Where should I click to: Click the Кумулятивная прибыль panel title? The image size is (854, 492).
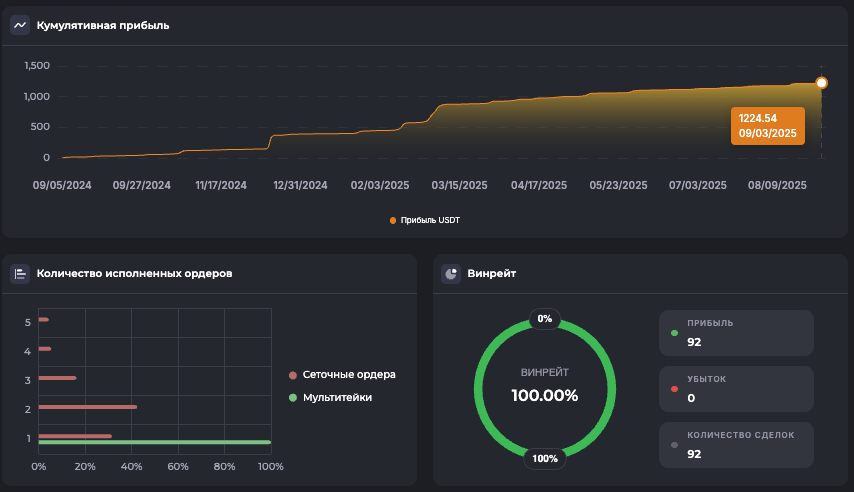click(x=102, y=25)
